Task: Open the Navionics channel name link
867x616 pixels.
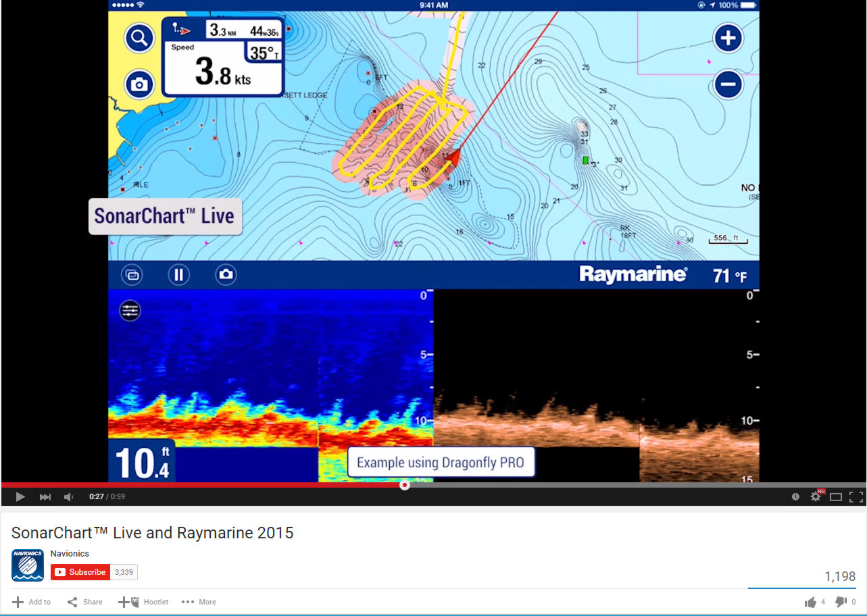Action: [70, 554]
